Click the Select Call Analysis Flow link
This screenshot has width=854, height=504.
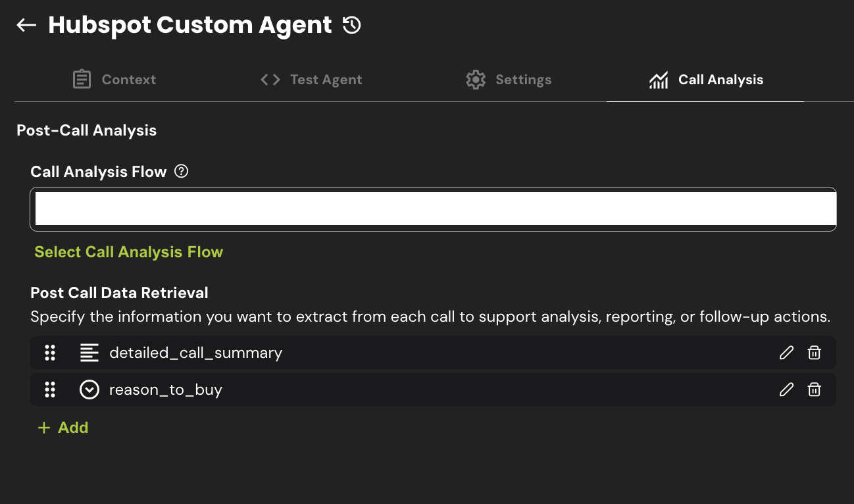tap(129, 252)
